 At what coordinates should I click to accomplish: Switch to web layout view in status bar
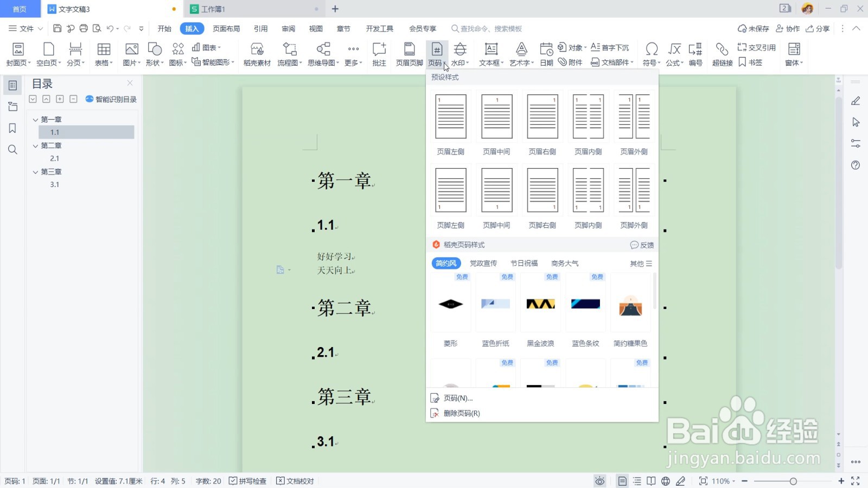coord(666,481)
